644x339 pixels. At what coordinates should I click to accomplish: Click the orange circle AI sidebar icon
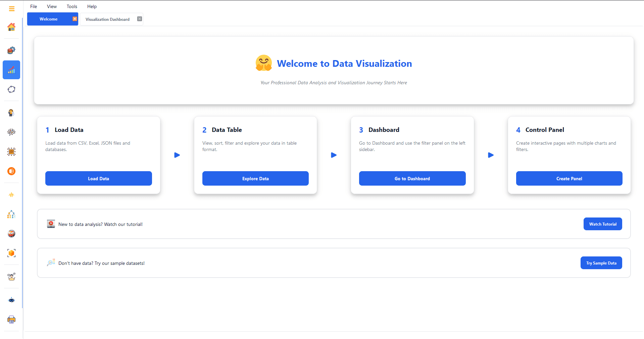(x=11, y=171)
